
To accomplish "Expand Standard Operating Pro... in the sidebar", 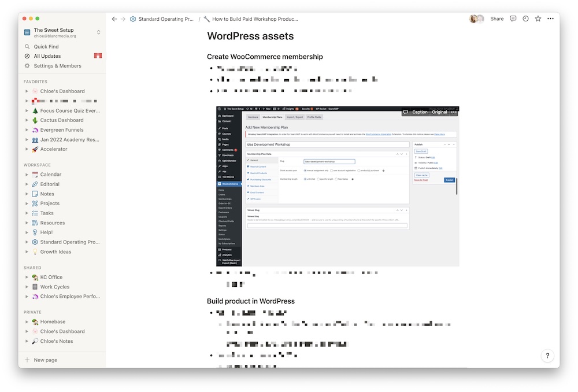I will click(x=27, y=242).
